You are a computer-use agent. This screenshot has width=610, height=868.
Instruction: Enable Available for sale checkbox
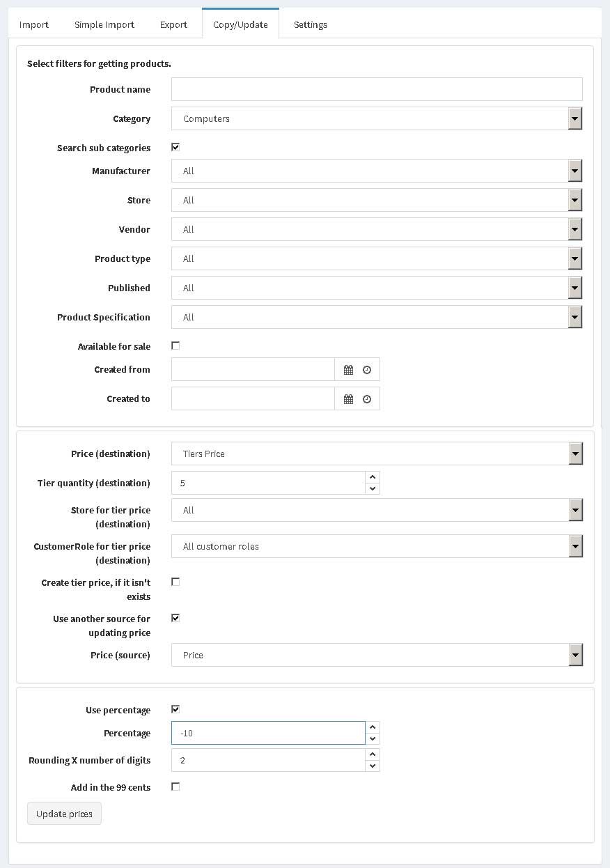point(175,346)
